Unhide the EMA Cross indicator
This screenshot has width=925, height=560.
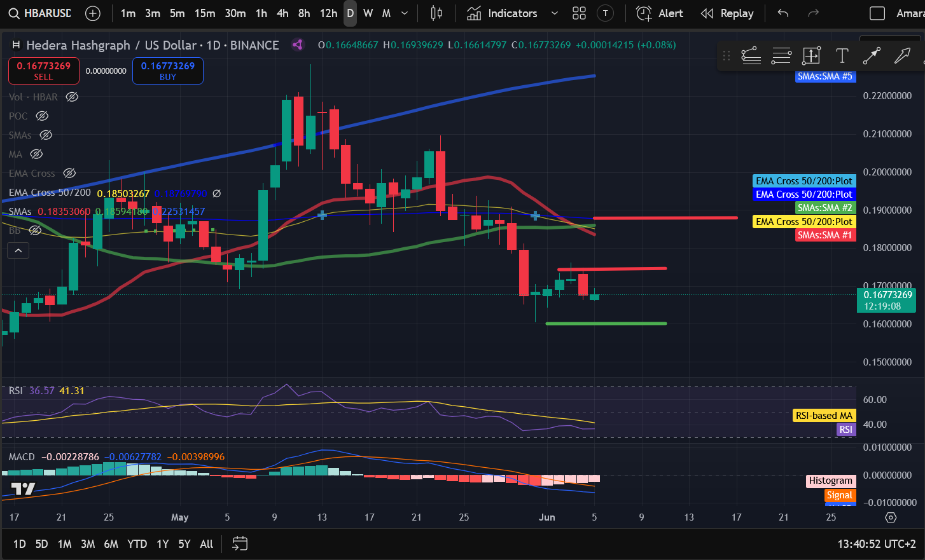pos(69,174)
